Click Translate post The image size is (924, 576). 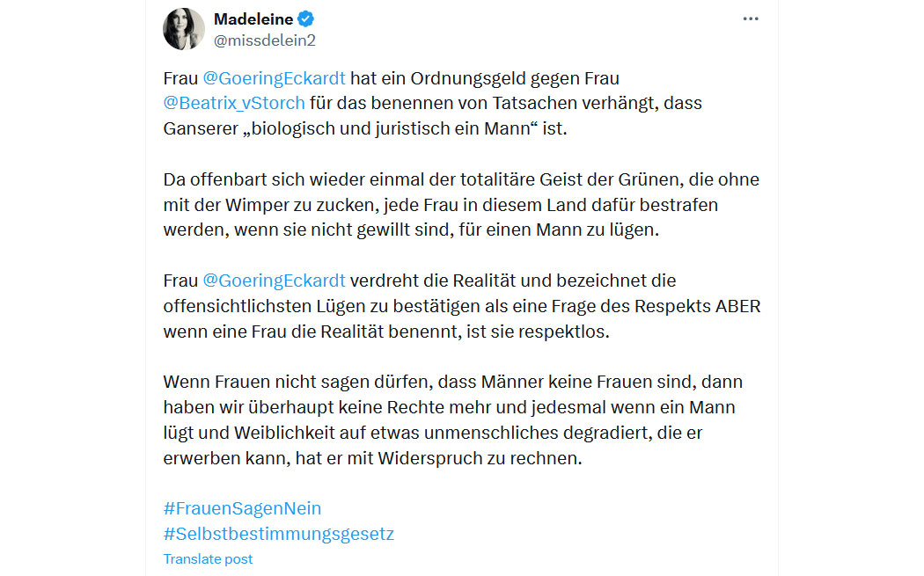(208, 559)
